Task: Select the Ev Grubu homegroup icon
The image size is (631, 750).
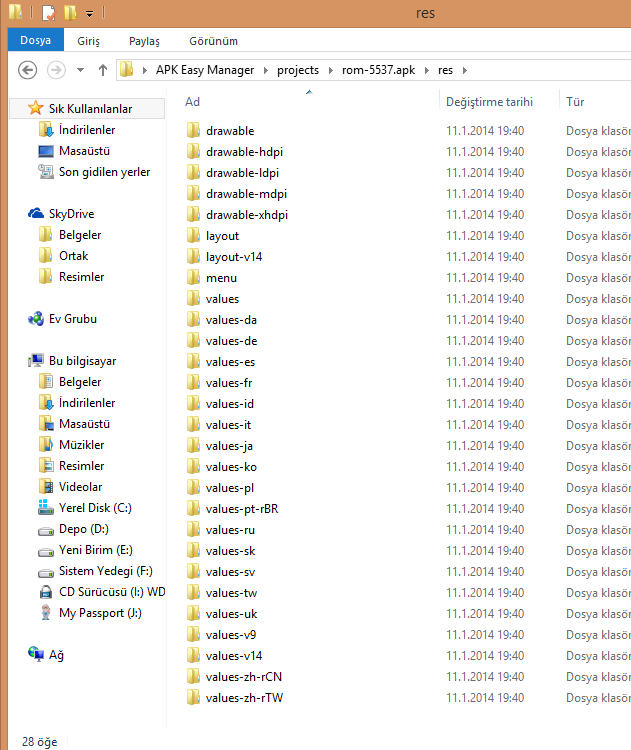Action: click(x=37, y=319)
